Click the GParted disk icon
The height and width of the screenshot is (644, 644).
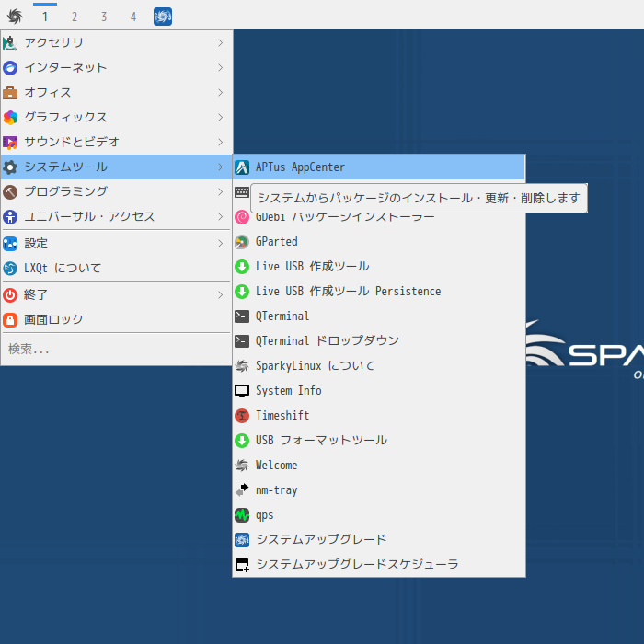242,242
